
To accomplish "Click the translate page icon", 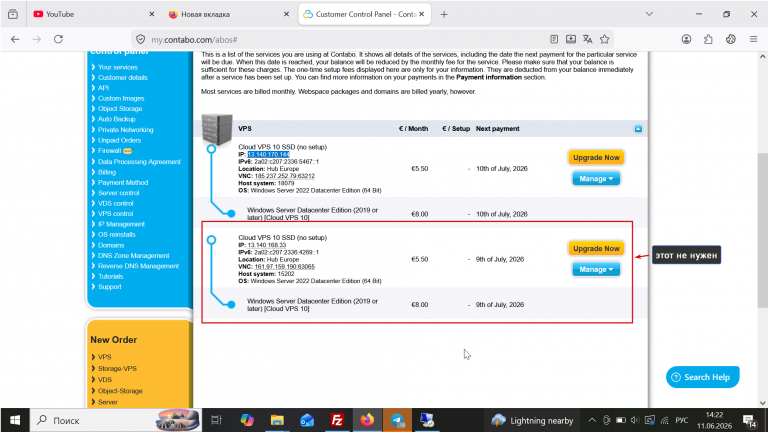I will [588, 39].
